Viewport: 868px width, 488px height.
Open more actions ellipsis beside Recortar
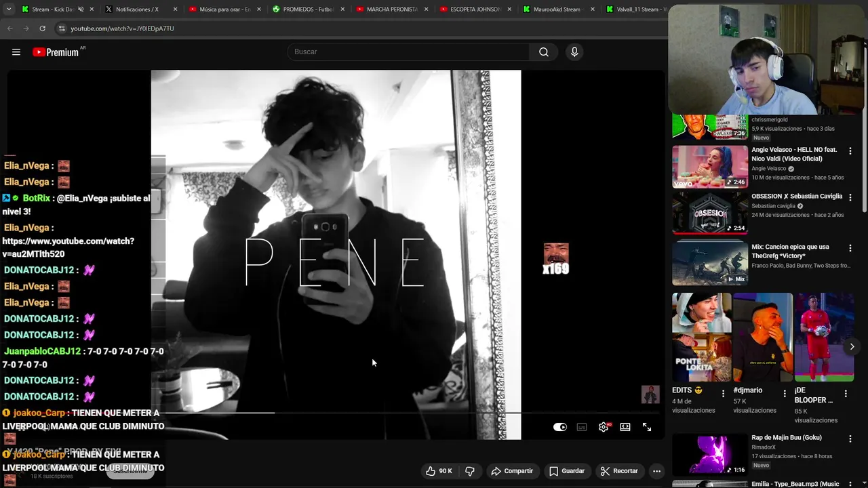pyautogui.click(x=656, y=471)
